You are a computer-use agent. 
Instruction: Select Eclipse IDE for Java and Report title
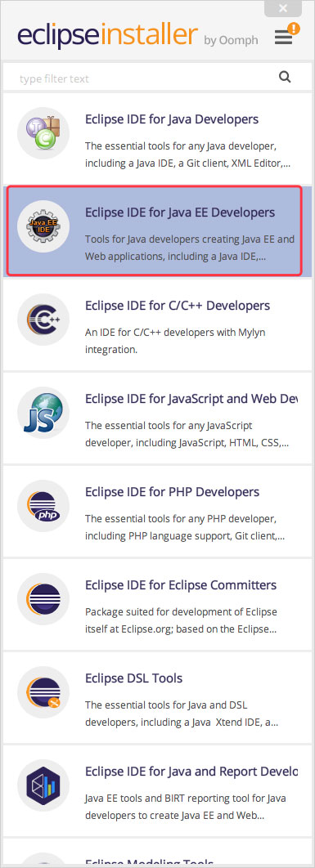191,772
